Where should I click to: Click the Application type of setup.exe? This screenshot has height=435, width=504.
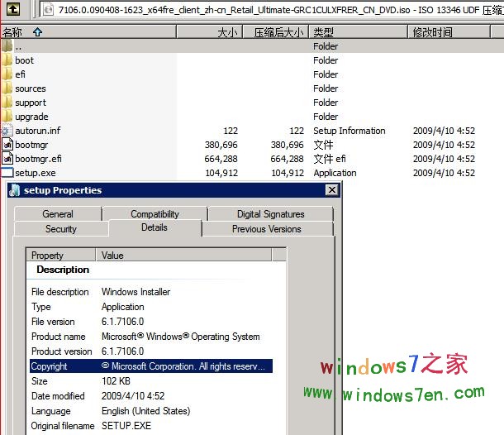click(335, 173)
